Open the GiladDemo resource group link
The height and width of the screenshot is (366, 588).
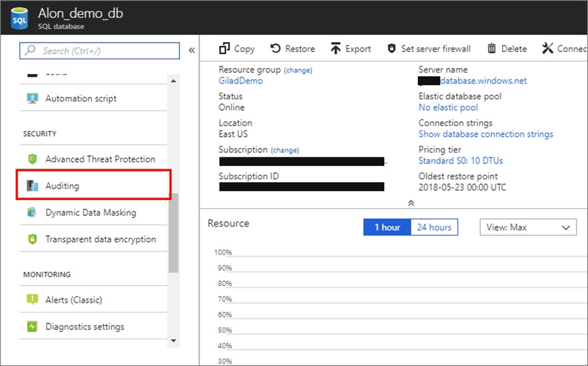coord(241,81)
